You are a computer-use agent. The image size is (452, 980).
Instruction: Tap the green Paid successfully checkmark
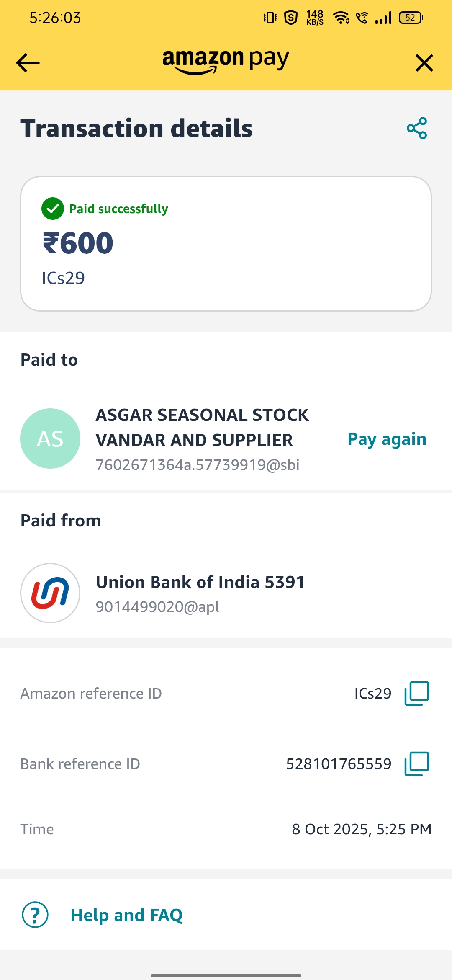(53, 209)
